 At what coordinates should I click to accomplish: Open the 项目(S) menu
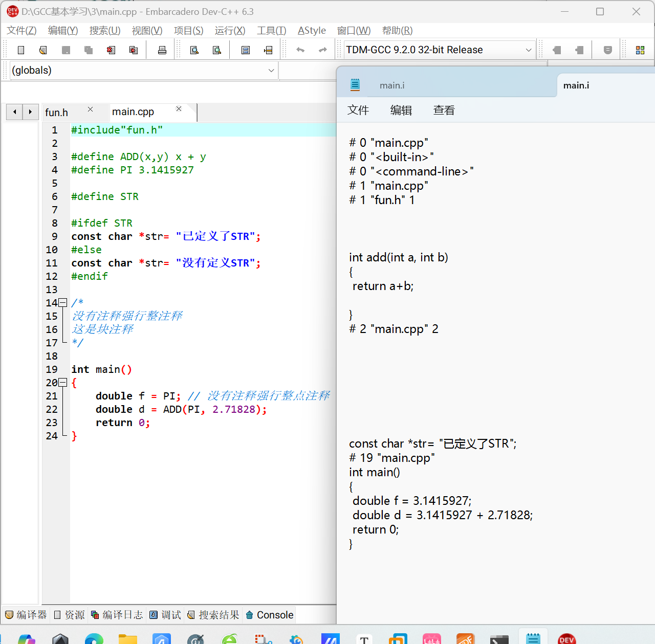tap(189, 31)
